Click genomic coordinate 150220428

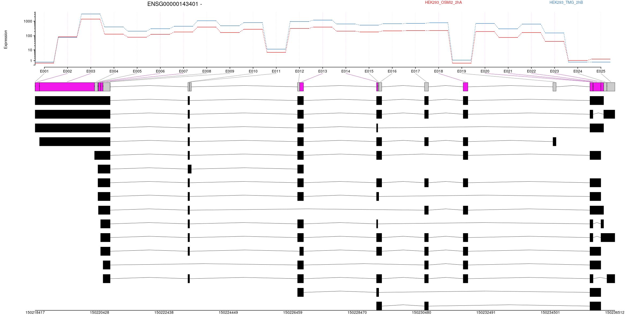100,313
